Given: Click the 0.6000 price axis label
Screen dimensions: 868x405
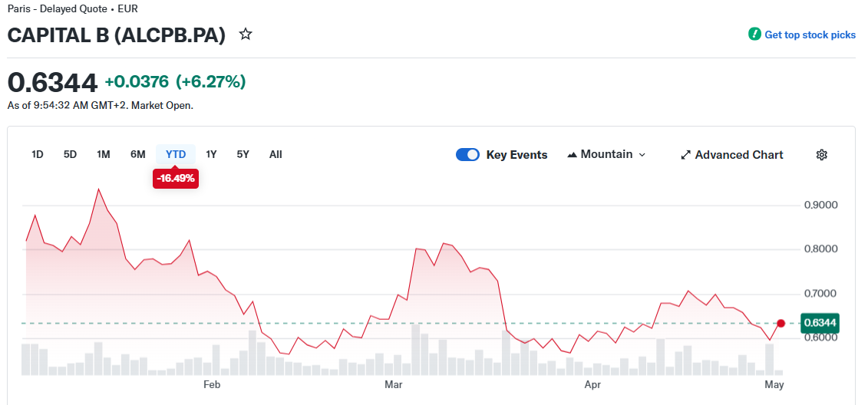Looking at the screenshot, I should coord(821,337).
